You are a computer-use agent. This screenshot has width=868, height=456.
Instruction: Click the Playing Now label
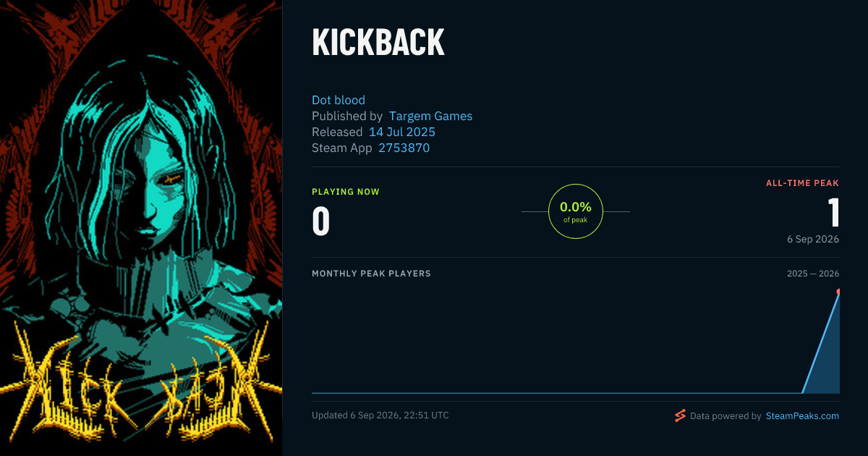point(346,192)
